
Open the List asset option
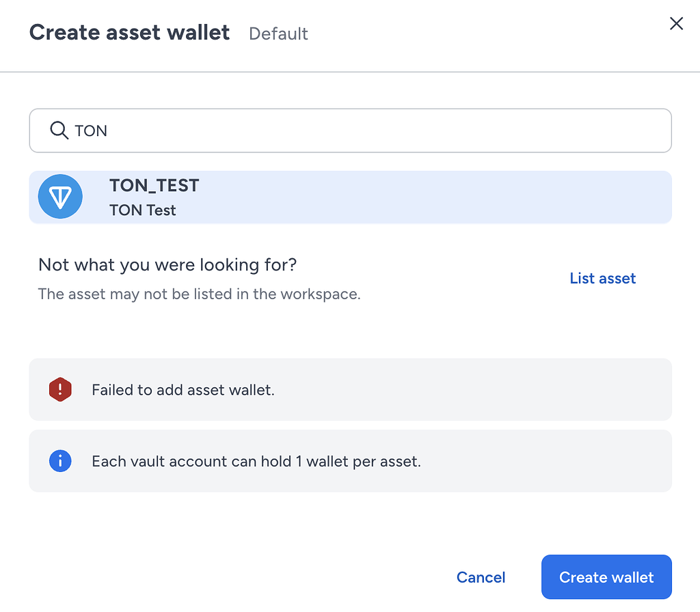pyautogui.click(x=602, y=278)
